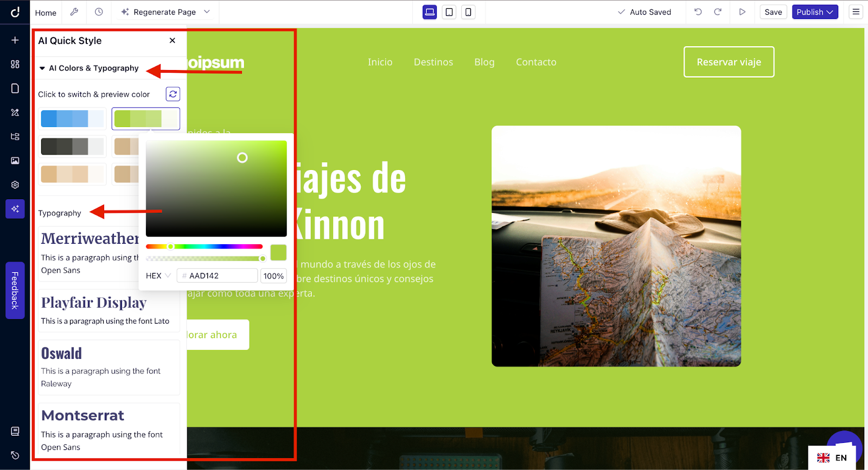
Task: Open the Home menu item
Action: pos(46,12)
